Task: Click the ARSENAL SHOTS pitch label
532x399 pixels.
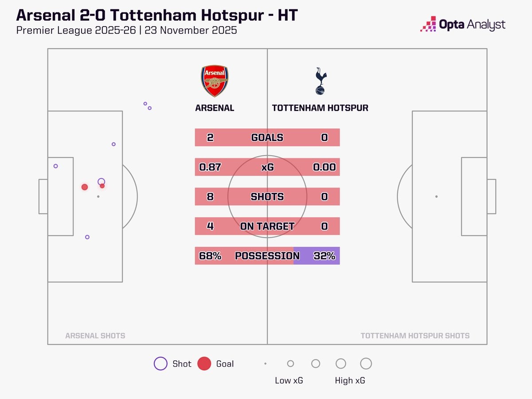Action: [95, 336]
